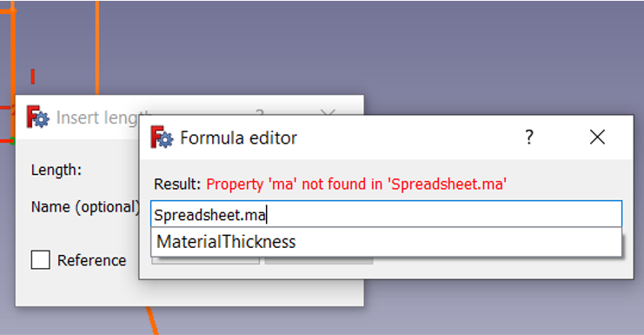Select the tall orange vertical sketch line

pos(97,47)
